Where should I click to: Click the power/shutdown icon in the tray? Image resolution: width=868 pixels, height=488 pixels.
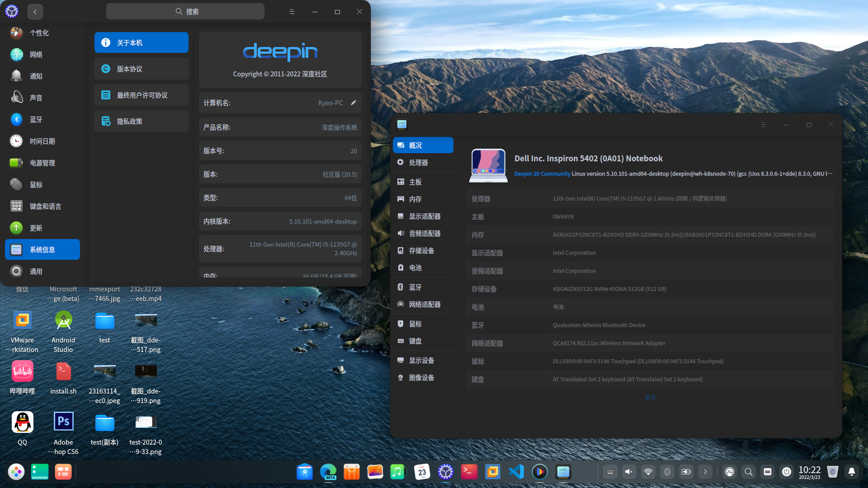[x=787, y=471]
